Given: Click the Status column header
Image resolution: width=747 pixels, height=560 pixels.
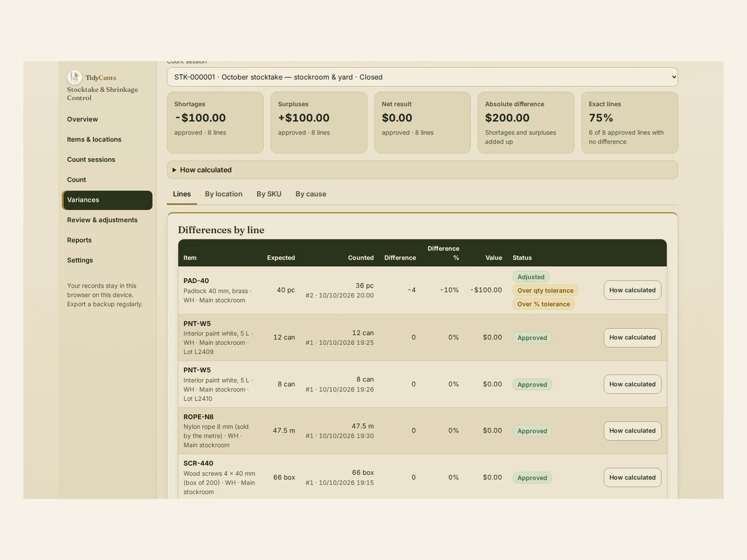Looking at the screenshot, I should click(522, 258).
